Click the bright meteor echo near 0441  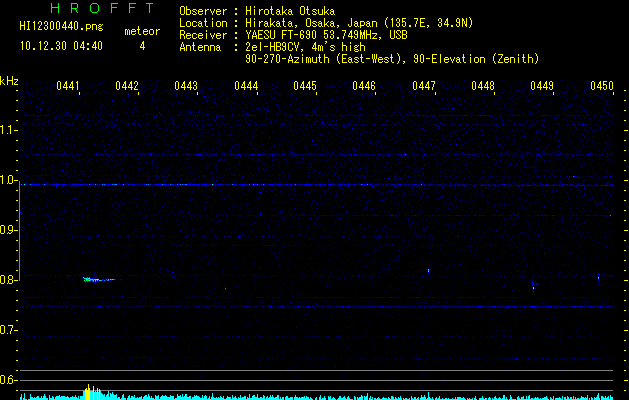pos(99,279)
